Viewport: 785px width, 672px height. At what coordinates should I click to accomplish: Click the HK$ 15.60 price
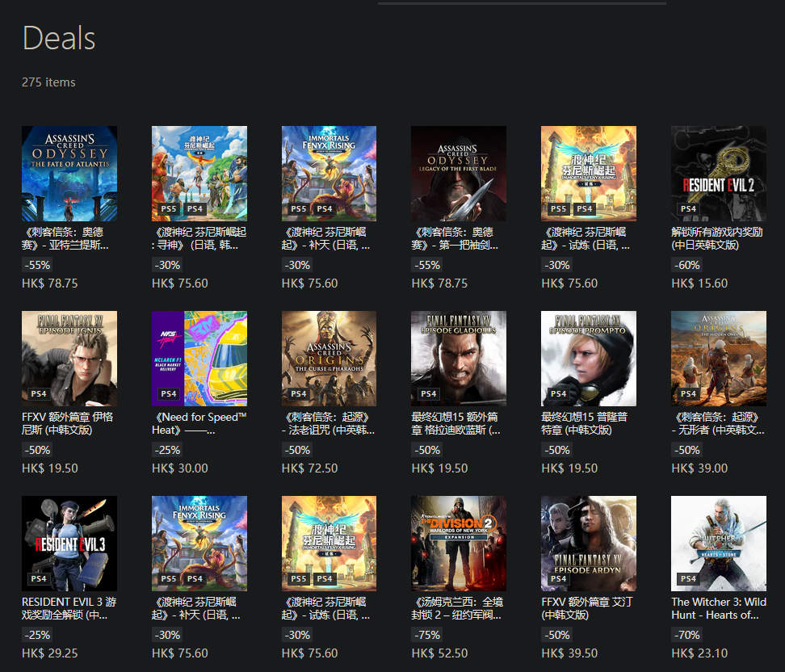tap(699, 283)
